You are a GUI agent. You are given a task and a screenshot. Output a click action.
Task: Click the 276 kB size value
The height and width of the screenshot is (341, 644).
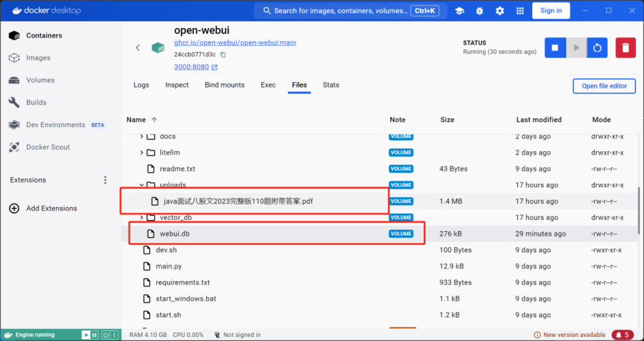pyautogui.click(x=450, y=234)
